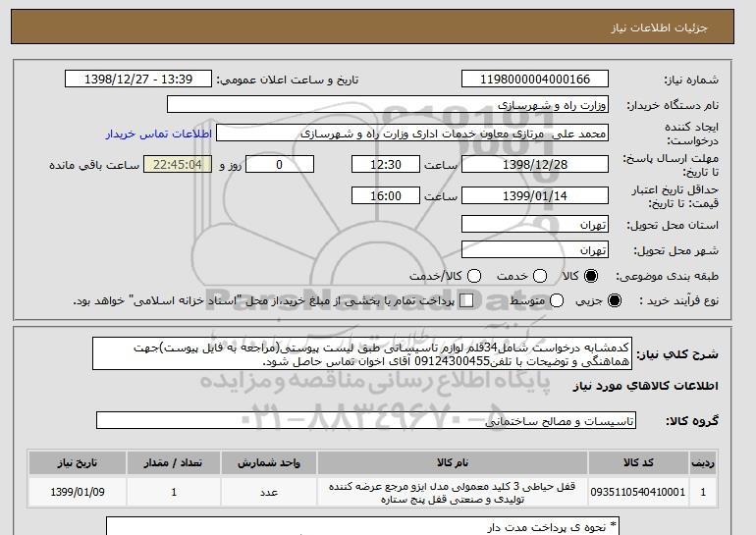This screenshot has width=756, height=535.
Task: Click the goods group field تاسیسات و مصالح ساختمانی
Action: click(x=366, y=420)
